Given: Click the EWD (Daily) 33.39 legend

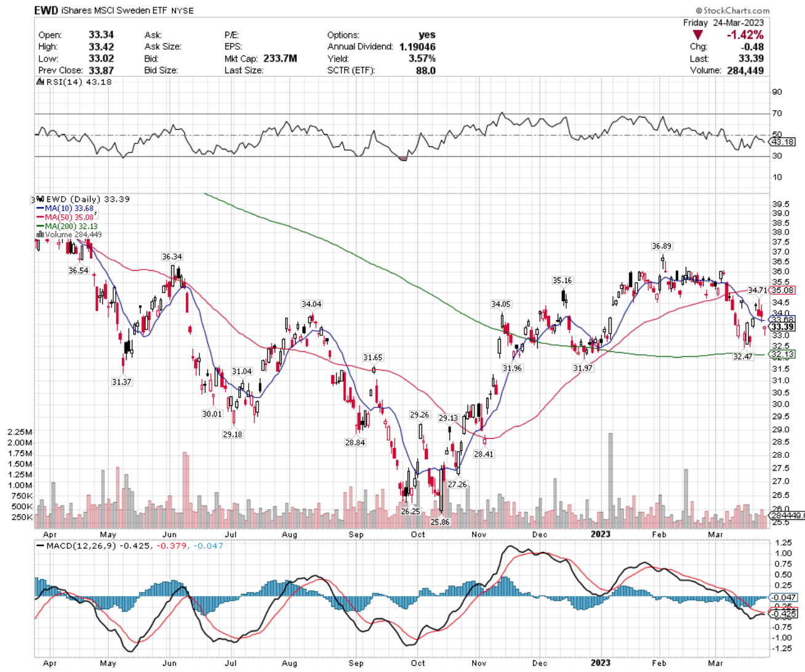Looking at the screenshot, I should point(88,199).
